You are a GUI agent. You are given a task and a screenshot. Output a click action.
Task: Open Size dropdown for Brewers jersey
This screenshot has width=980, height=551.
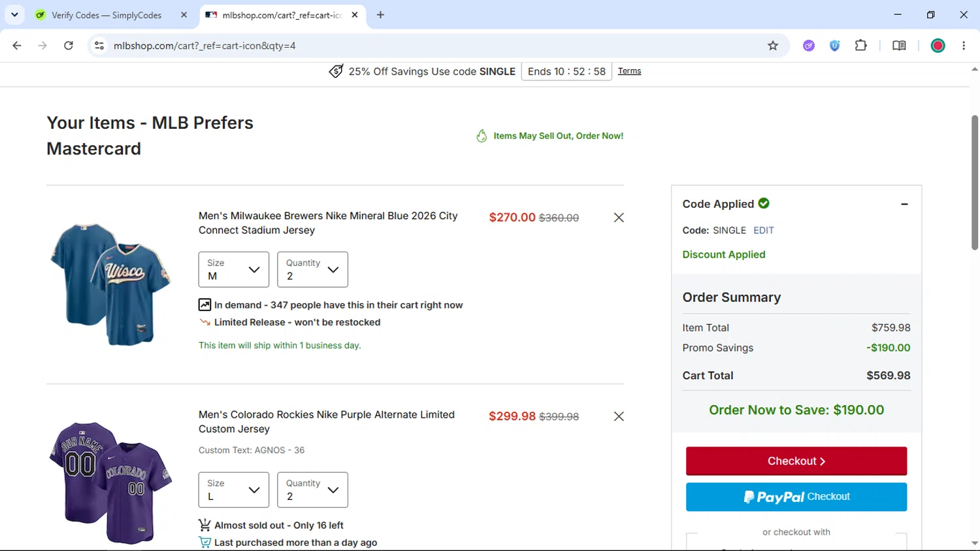pyautogui.click(x=234, y=269)
